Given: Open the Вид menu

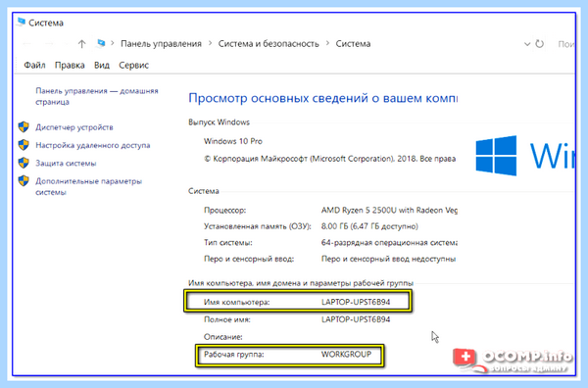Looking at the screenshot, I should click(102, 66).
